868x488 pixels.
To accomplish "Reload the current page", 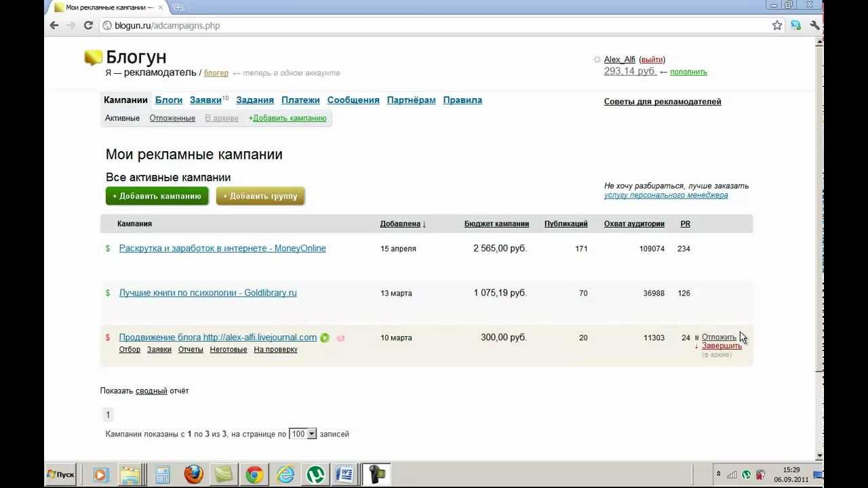I will [88, 25].
